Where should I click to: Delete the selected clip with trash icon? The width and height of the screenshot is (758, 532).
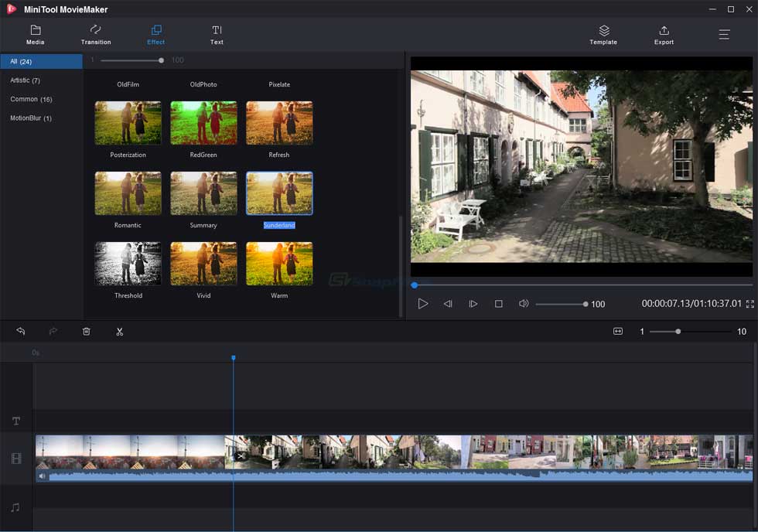tap(87, 331)
